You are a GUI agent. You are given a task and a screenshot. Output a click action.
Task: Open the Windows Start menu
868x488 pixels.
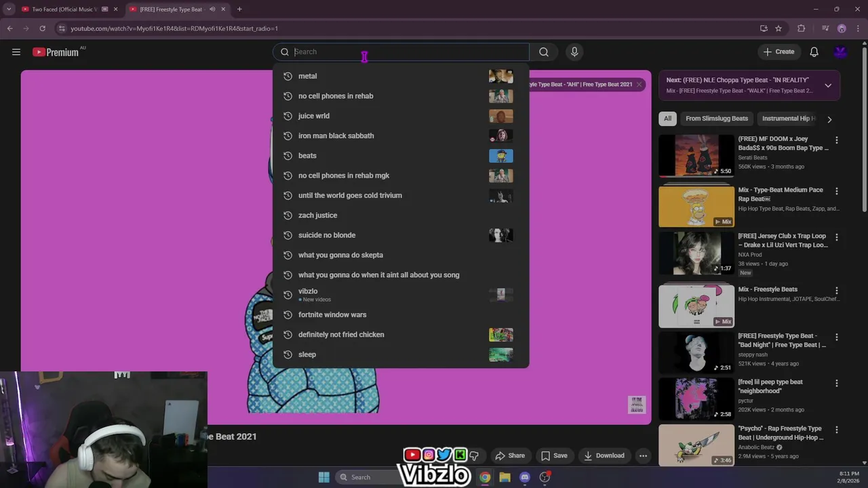pos(324,477)
